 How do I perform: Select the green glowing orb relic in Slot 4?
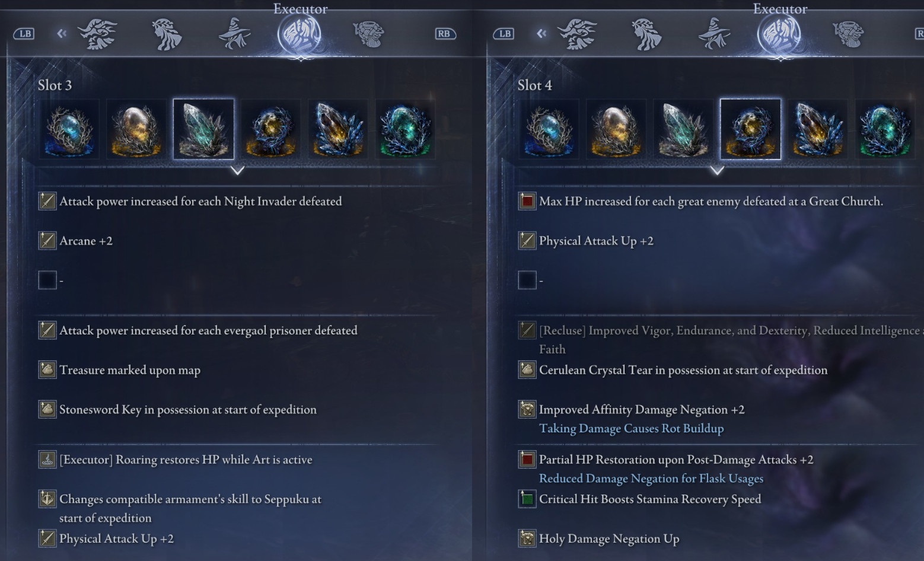pyautogui.click(x=885, y=129)
